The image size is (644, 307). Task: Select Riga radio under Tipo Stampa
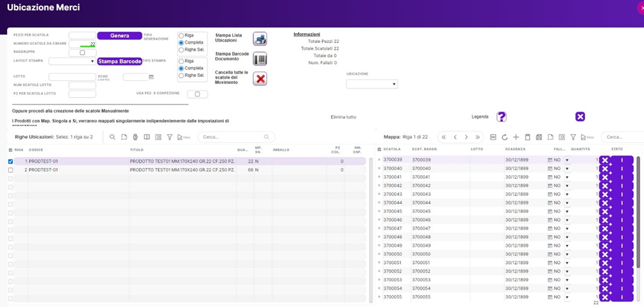click(181, 61)
